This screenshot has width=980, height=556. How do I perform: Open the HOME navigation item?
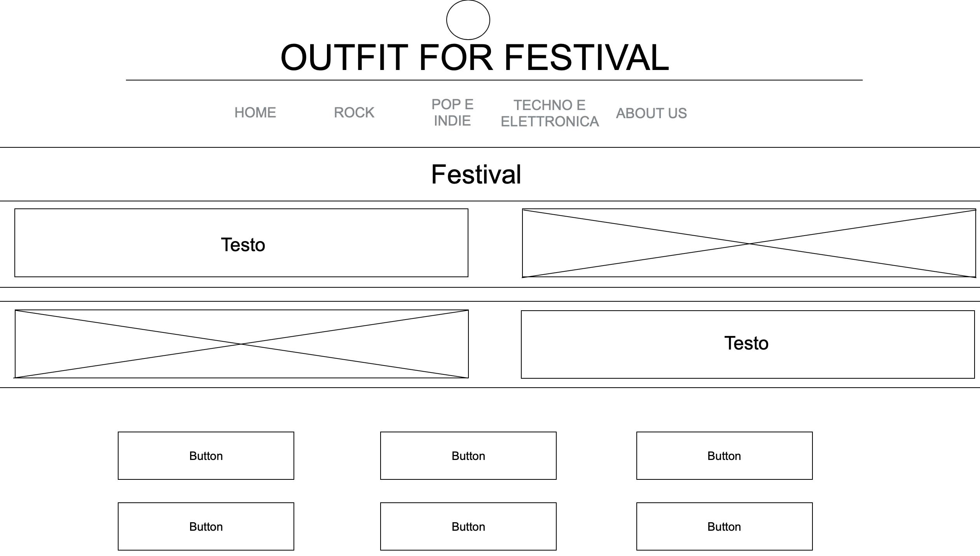coord(255,113)
